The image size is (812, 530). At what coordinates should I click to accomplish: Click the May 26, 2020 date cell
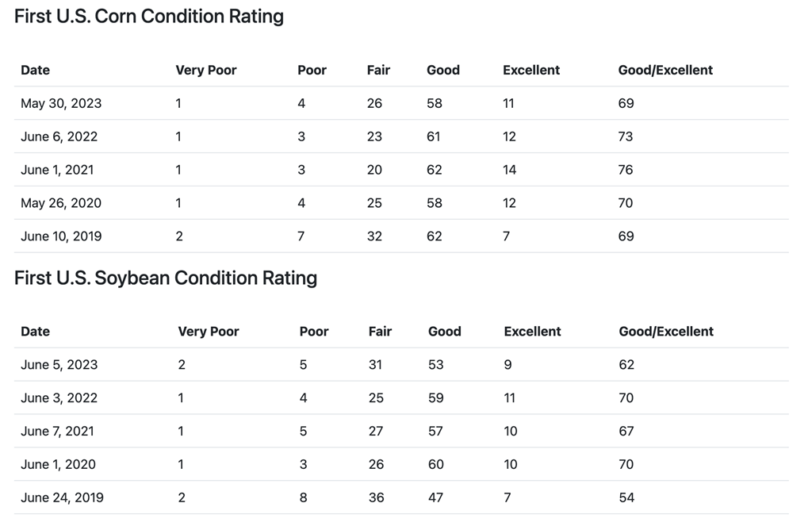click(60, 203)
